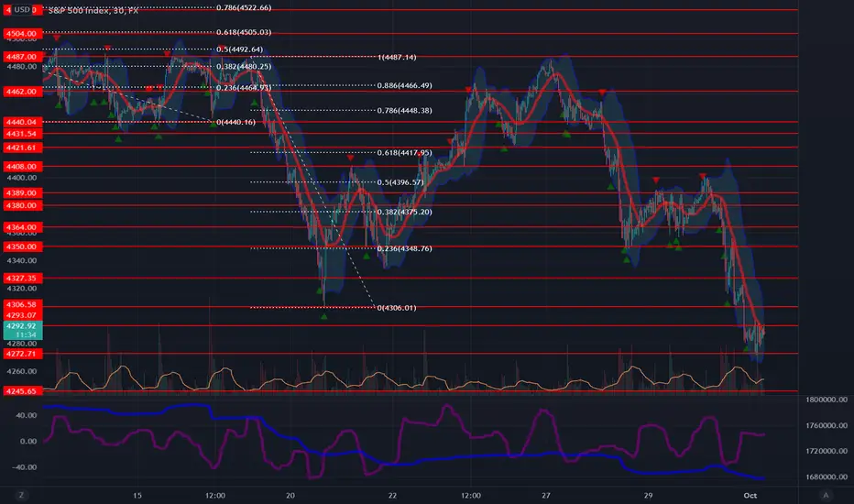The height and width of the screenshot is (504, 854).
Task: Select the 4327.35 red price label
Action: point(21,278)
